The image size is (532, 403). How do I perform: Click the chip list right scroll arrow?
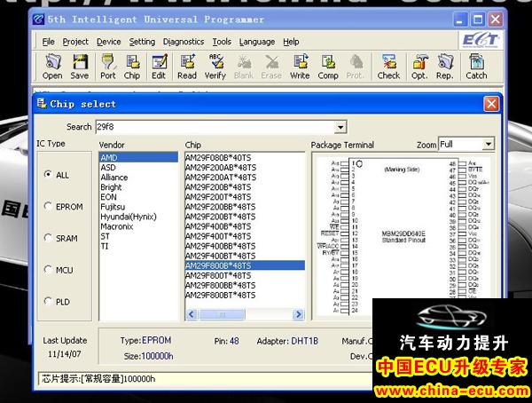(x=299, y=314)
